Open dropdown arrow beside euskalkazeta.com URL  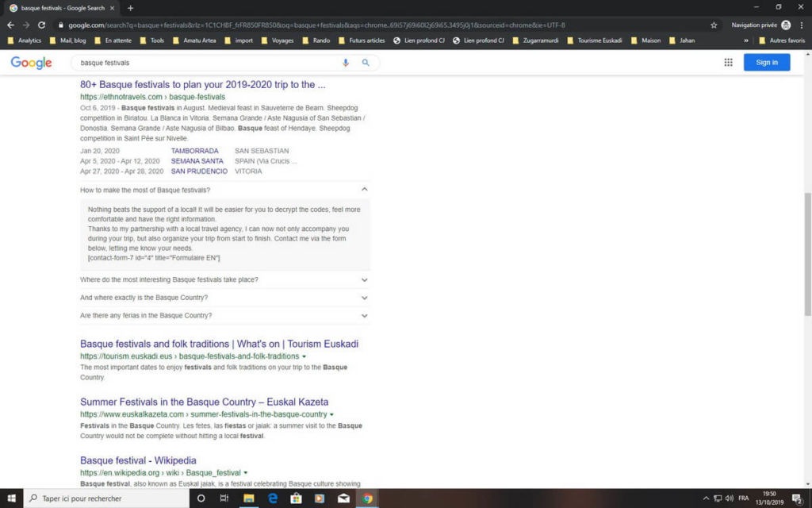[331, 414]
